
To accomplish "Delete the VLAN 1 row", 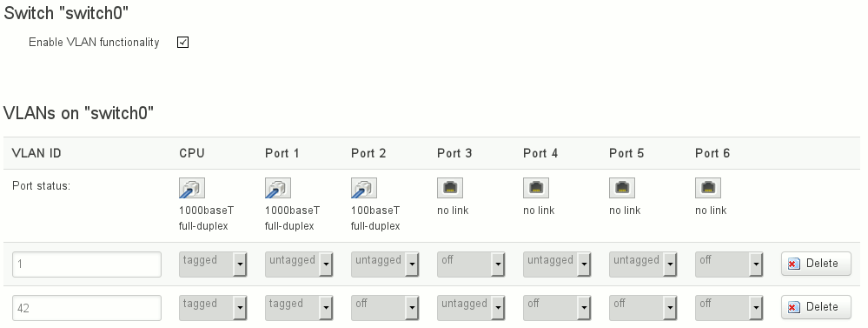I will [x=816, y=264].
